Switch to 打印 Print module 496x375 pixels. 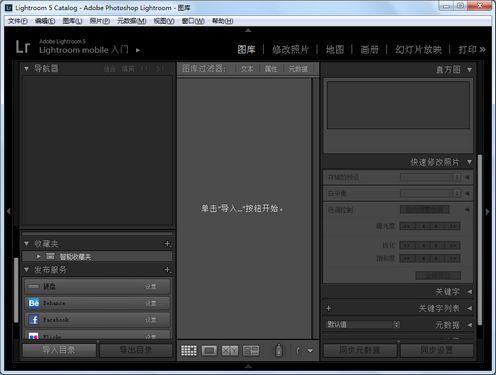[467, 50]
